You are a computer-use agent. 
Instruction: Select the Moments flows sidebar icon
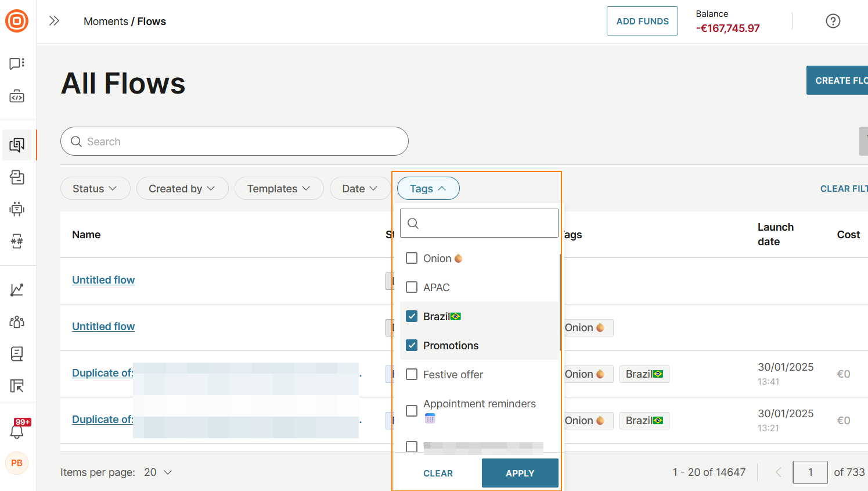tap(17, 145)
